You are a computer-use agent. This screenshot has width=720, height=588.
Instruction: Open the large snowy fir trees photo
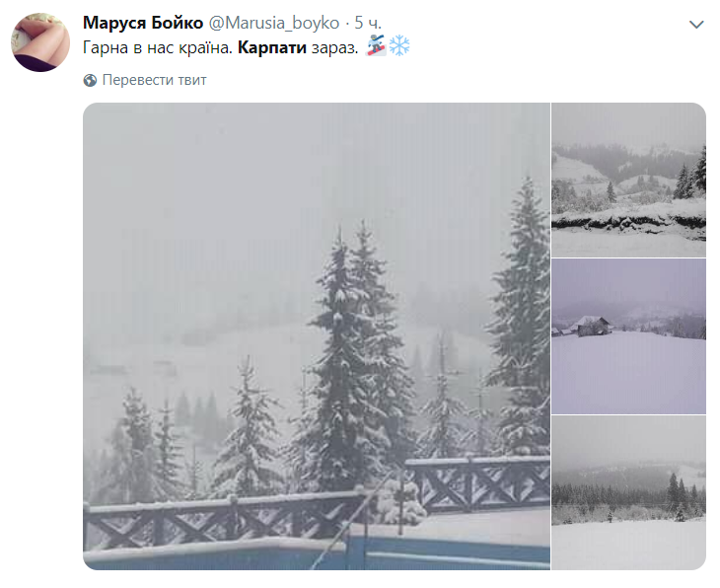pyautogui.click(x=317, y=336)
